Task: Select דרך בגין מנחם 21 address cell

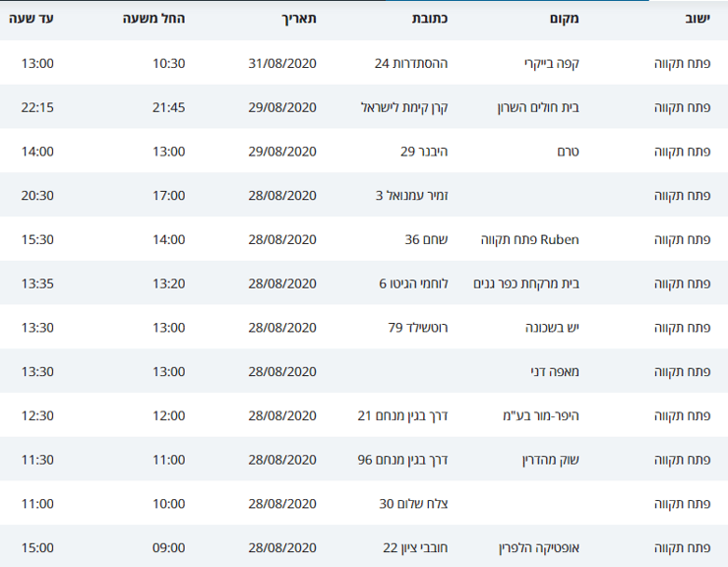Action: 403,416
